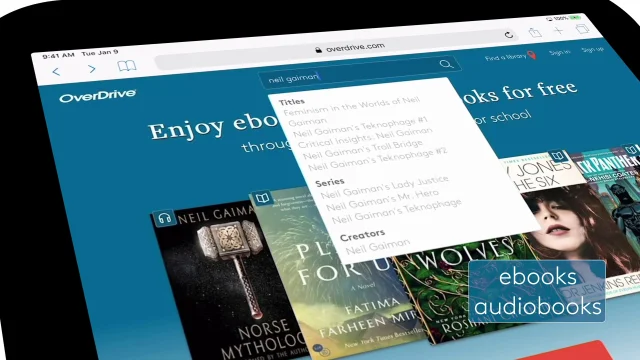Select Neil Gaiman's Teknophage #2 suggestion

tap(378, 159)
